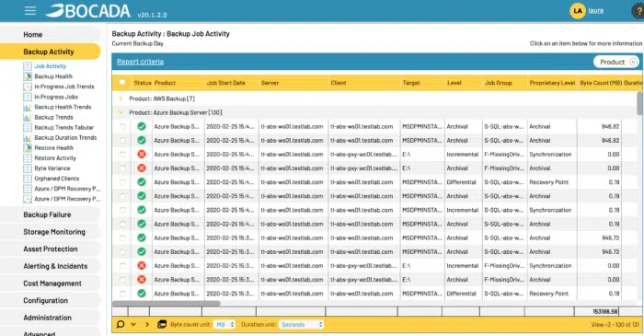Open the Report criteria link

click(x=140, y=62)
